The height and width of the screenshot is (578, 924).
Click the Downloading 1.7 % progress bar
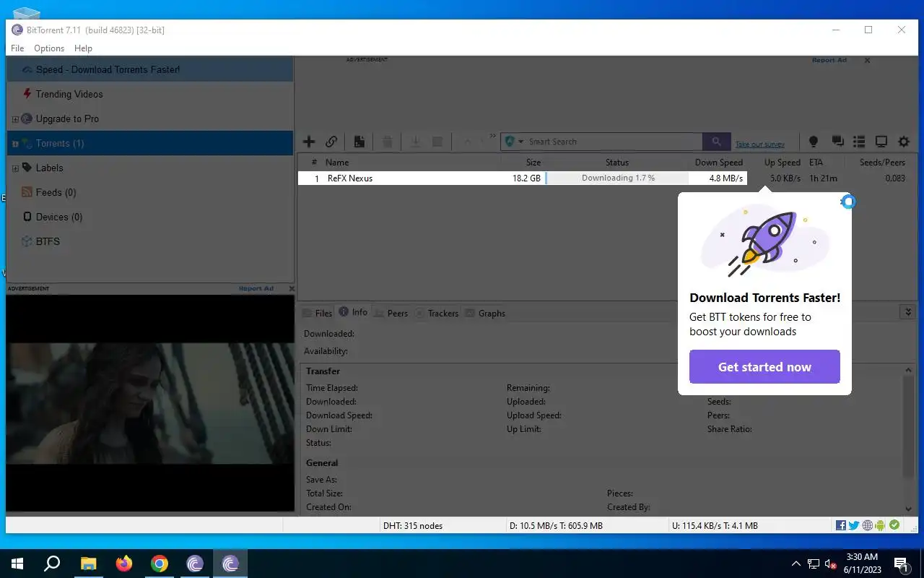click(x=617, y=178)
